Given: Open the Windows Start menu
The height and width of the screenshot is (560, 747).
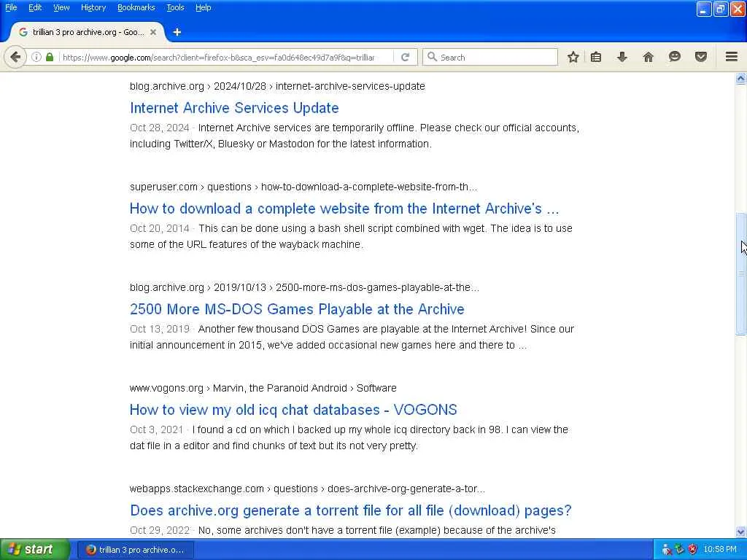Looking at the screenshot, I should pos(35,550).
